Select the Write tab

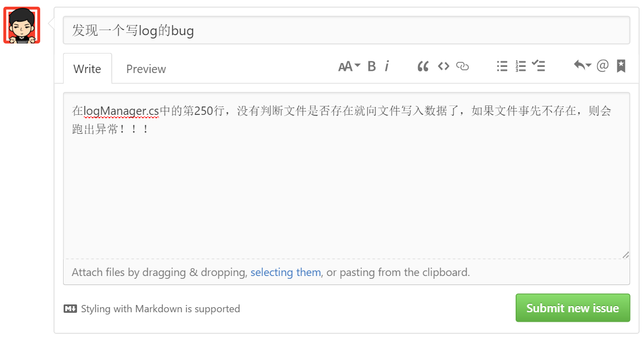tap(88, 69)
